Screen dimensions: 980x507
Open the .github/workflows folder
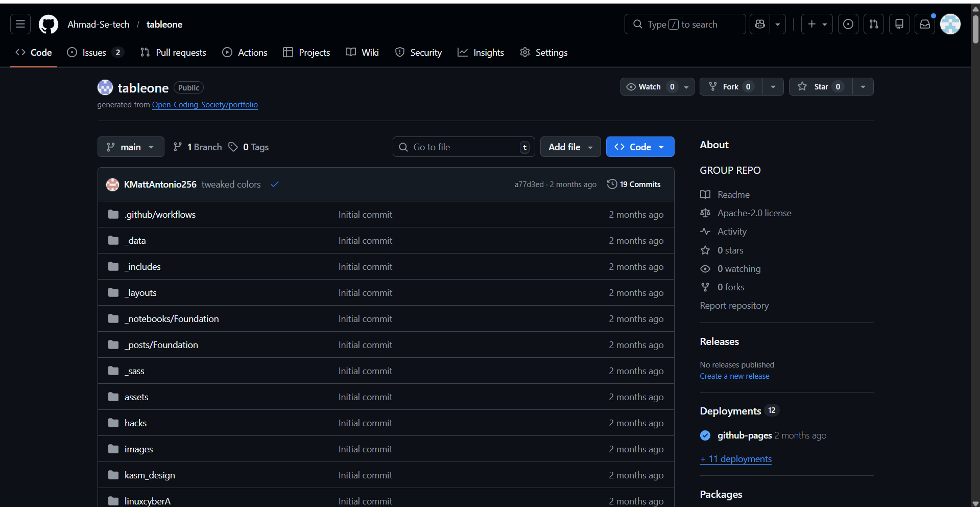click(160, 215)
